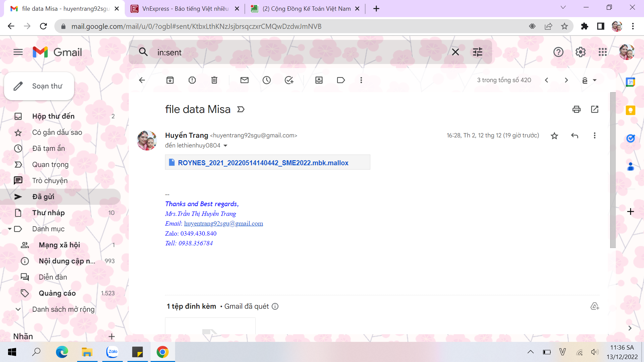Snooze the email with the clock icon
644x362 pixels.
coord(267,80)
